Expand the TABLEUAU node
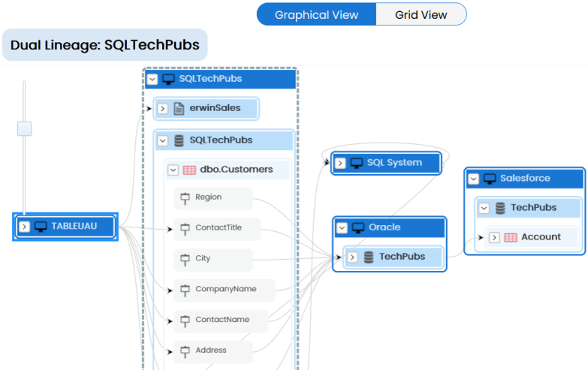 (x=24, y=227)
